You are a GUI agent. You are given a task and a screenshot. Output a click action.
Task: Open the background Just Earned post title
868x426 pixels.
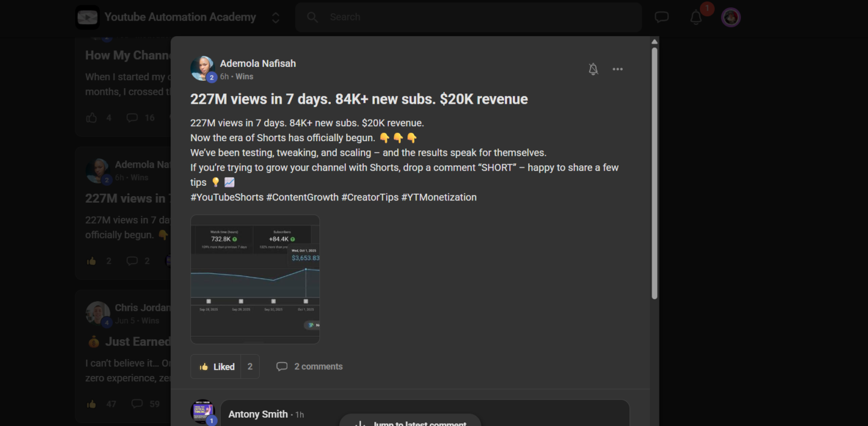tap(128, 342)
